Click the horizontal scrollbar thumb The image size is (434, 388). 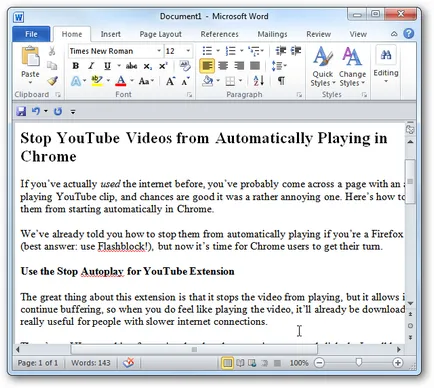[x=194, y=350]
